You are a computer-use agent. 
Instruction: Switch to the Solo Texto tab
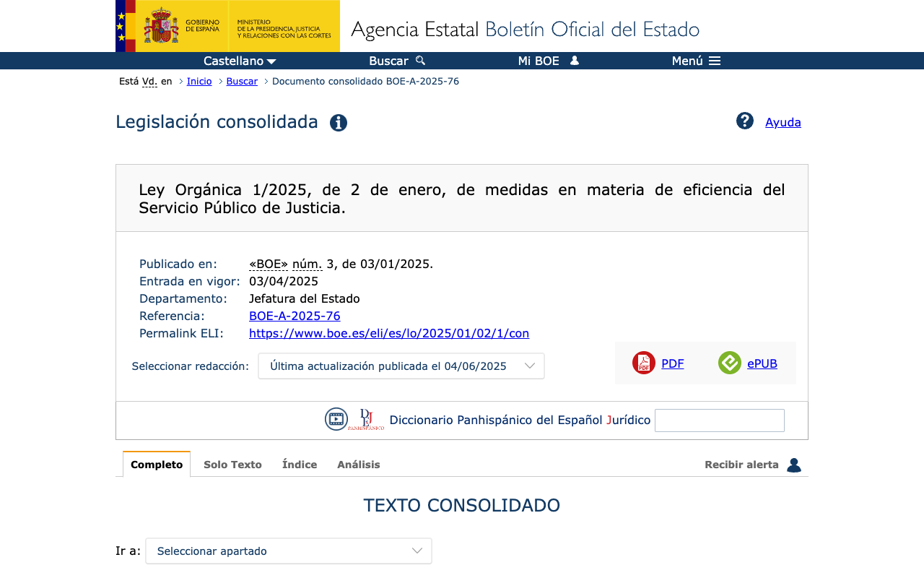pyautogui.click(x=232, y=465)
